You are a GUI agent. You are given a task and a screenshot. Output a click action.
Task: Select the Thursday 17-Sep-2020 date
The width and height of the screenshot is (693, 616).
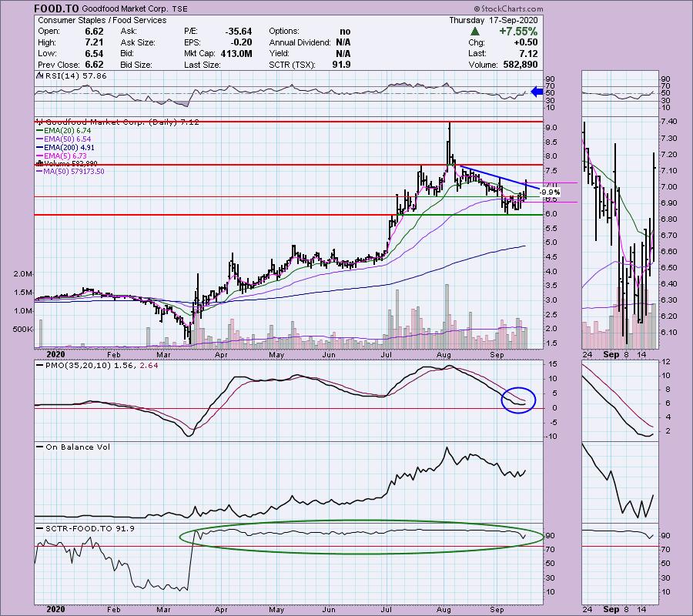(x=494, y=20)
